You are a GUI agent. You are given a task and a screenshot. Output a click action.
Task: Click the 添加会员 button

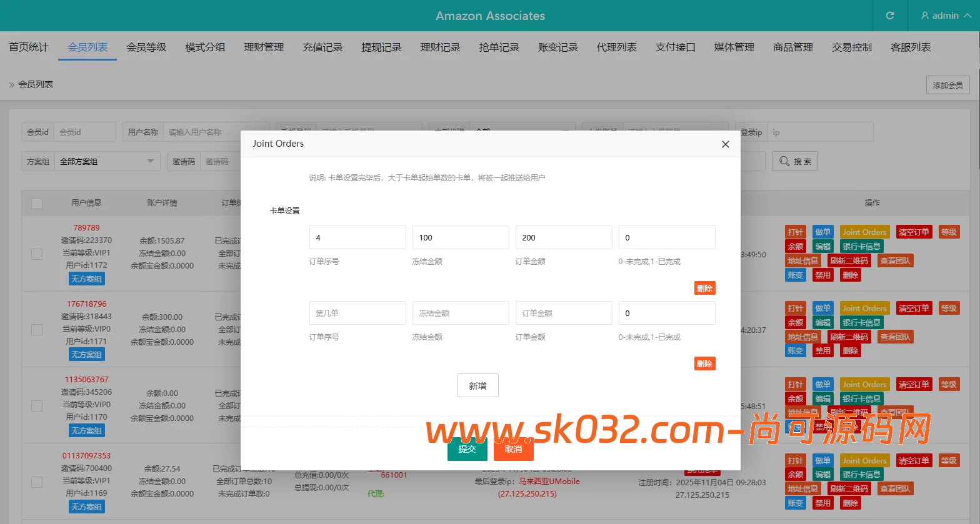point(947,85)
